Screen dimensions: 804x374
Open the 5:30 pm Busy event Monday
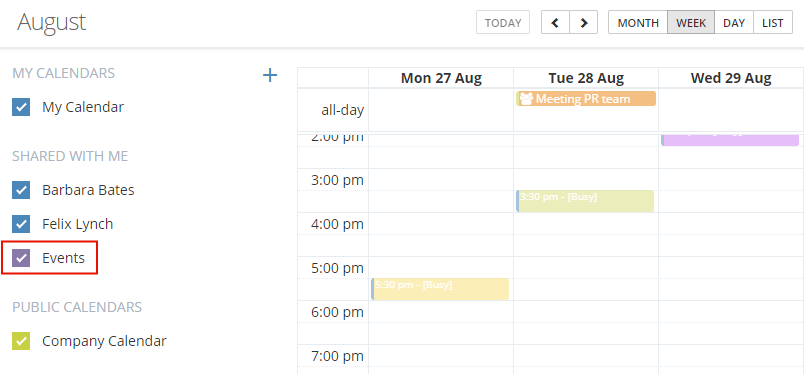click(x=440, y=289)
